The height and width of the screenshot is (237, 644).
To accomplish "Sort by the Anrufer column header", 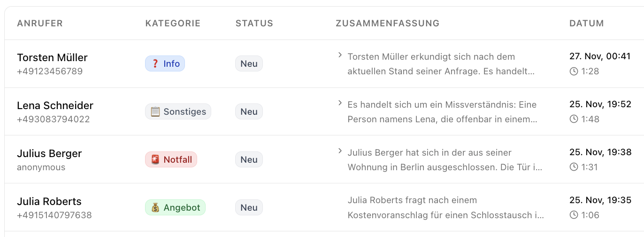I will click(x=40, y=24).
